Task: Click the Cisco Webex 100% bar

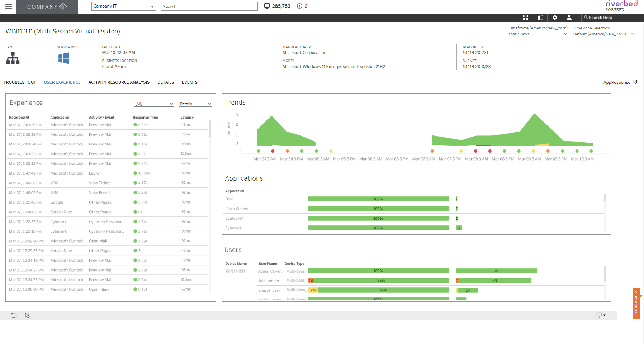Action: click(378, 209)
